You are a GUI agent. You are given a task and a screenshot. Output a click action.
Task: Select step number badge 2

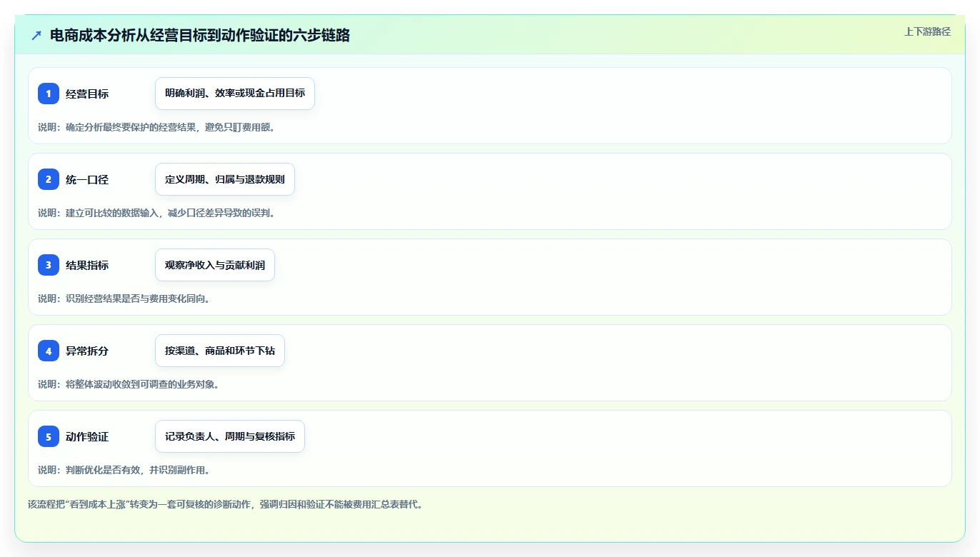coord(49,179)
